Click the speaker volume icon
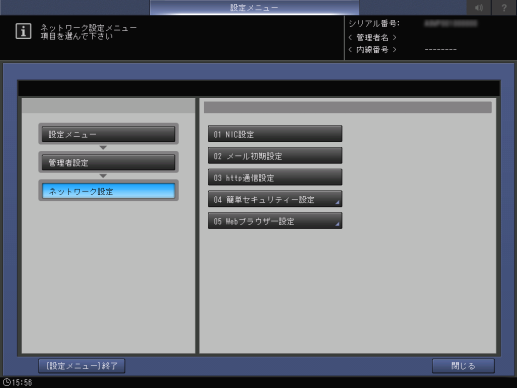The width and height of the screenshot is (517, 388). pos(479,7)
